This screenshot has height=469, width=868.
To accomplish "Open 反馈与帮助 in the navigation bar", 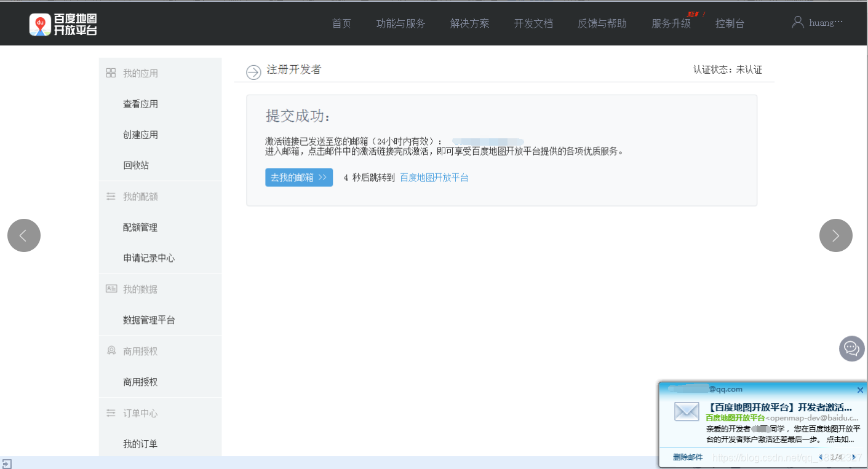I will (x=602, y=23).
